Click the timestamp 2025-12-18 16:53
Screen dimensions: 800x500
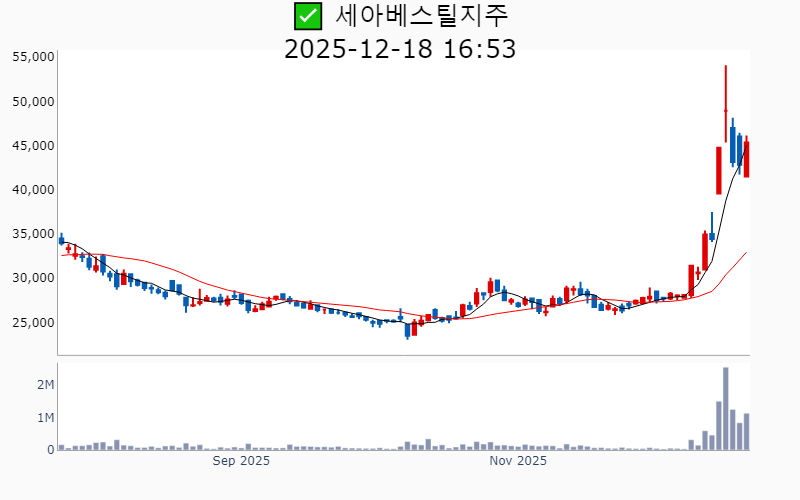coord(400,48)
